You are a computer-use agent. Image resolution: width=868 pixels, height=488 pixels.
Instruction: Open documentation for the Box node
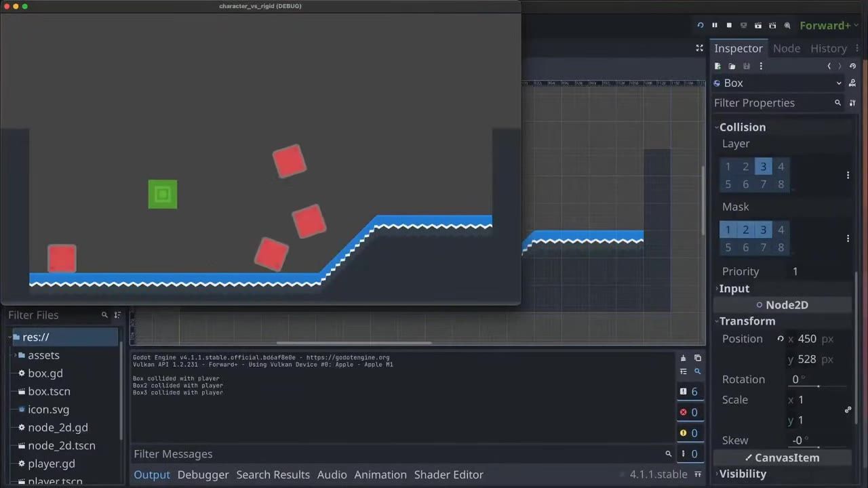point(852,83)
